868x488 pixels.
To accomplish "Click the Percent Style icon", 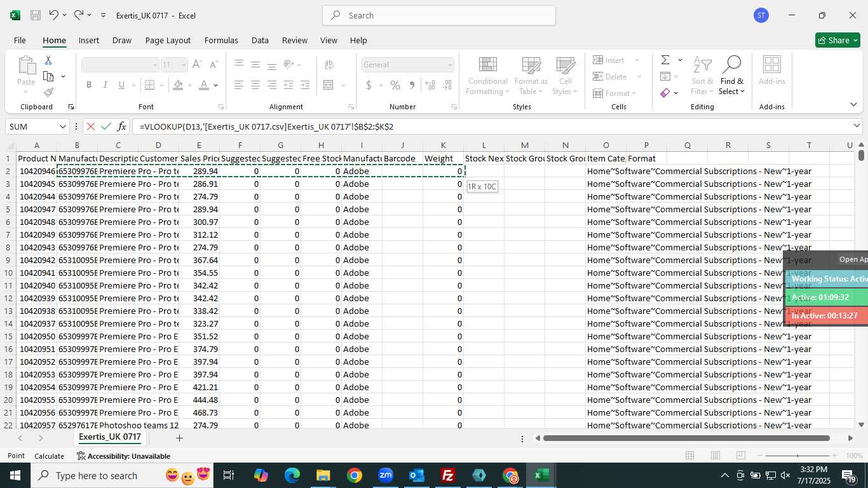I will tap(395, 85).
